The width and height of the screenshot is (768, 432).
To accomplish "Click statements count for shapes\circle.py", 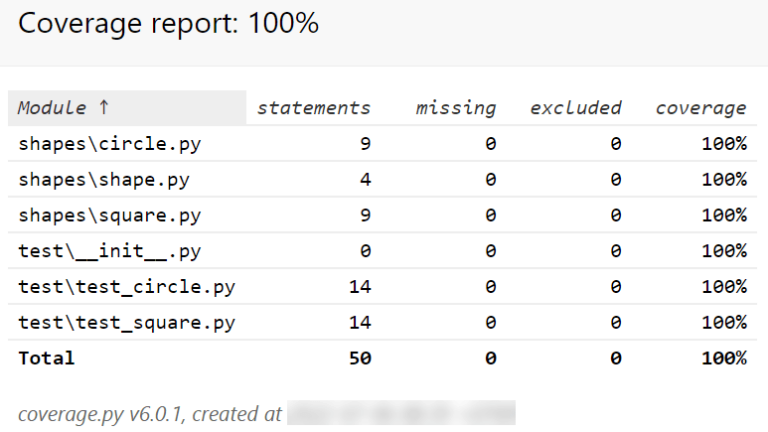I will click(365, 144).
